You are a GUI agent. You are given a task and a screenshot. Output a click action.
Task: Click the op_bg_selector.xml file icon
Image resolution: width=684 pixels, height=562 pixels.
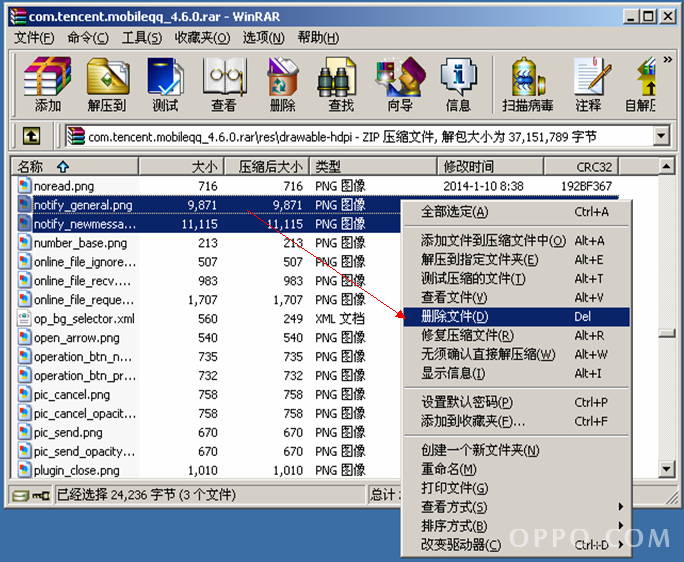[24, 318]
